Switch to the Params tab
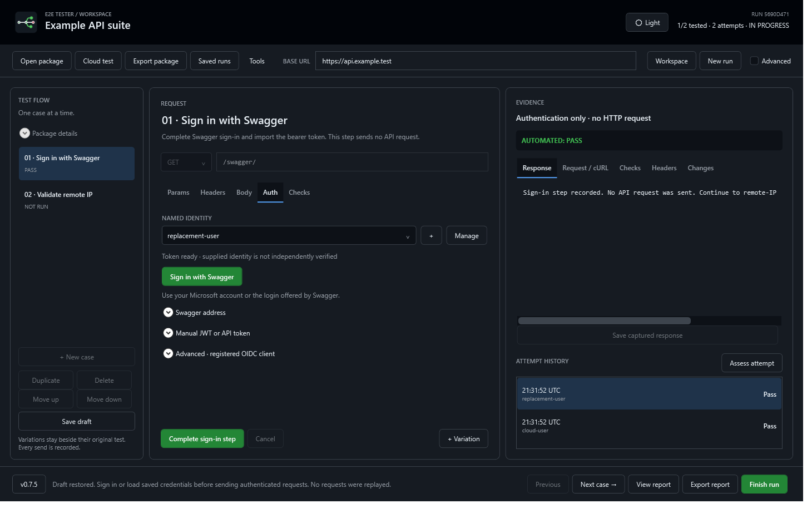 (x=179, y=193)
